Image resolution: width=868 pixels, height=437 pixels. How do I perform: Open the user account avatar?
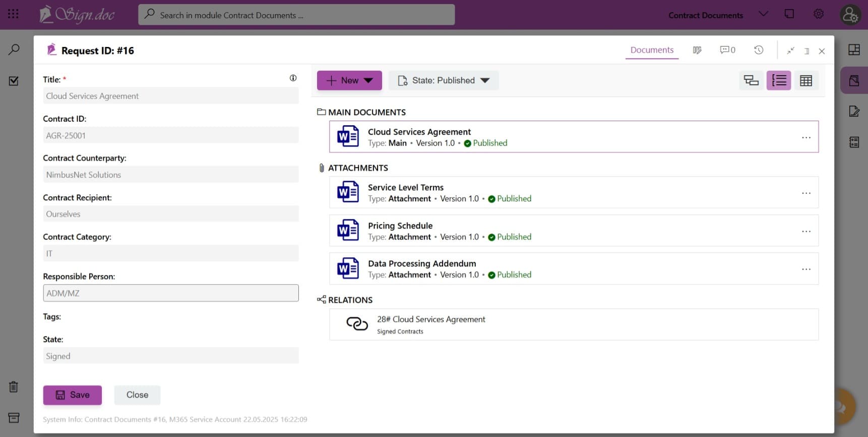tap(850, 15)
